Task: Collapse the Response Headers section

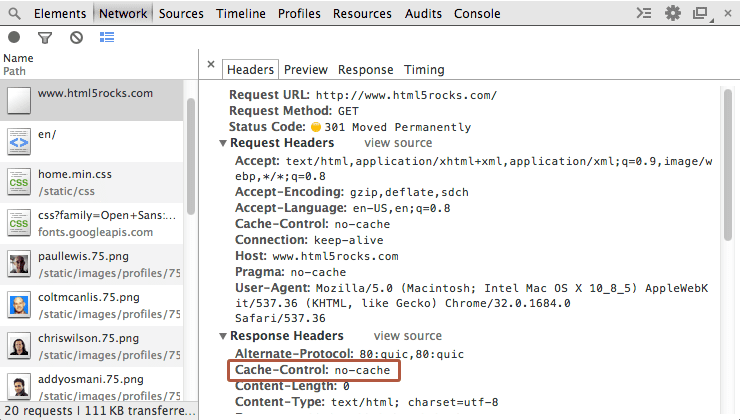Action: click(223, 337)
